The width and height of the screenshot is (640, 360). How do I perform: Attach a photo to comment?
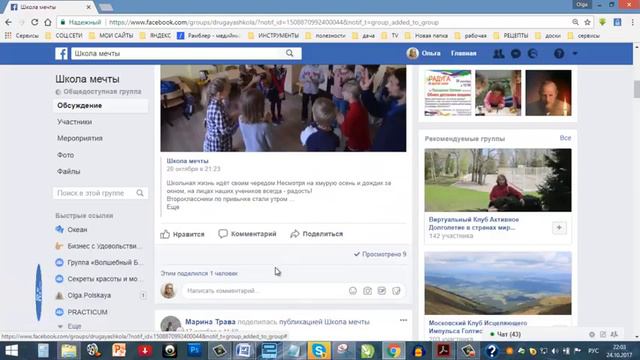click(x=367, y=291)
